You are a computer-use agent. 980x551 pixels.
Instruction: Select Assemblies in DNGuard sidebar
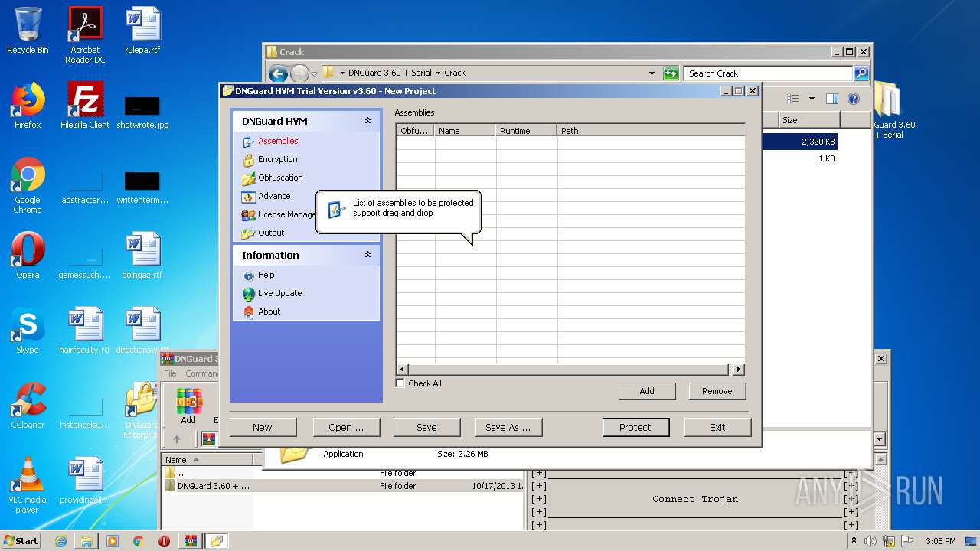278,141
